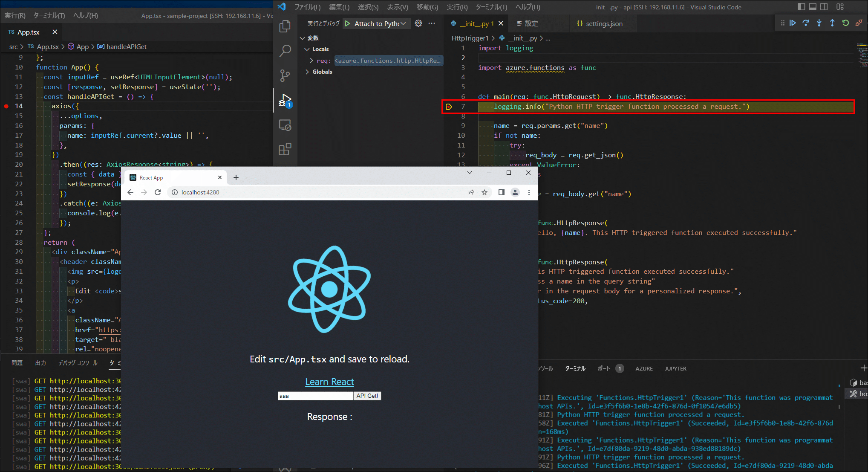Reload the React App page
The width and height of the screenshot is (868, 472).
tap(158, 192)
